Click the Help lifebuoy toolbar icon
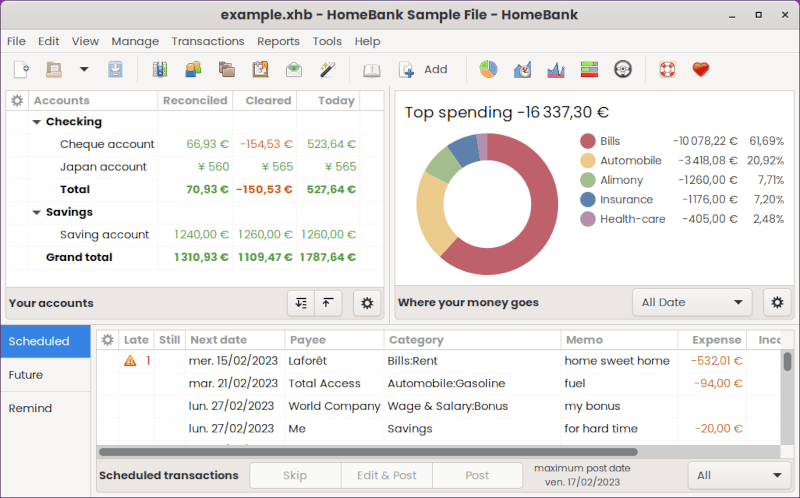This screenshot has height=498, width=800. pos(667,69)
